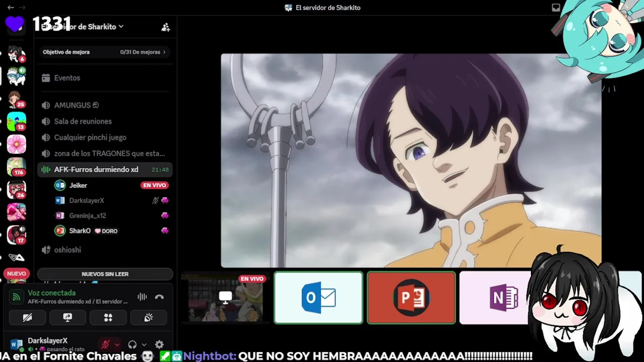Join the zona de los TRAGONES channel
The image size is (644, 362).
coord(105,153)
